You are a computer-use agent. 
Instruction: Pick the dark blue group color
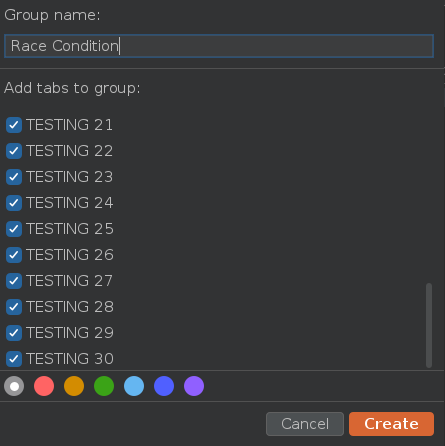164,386
